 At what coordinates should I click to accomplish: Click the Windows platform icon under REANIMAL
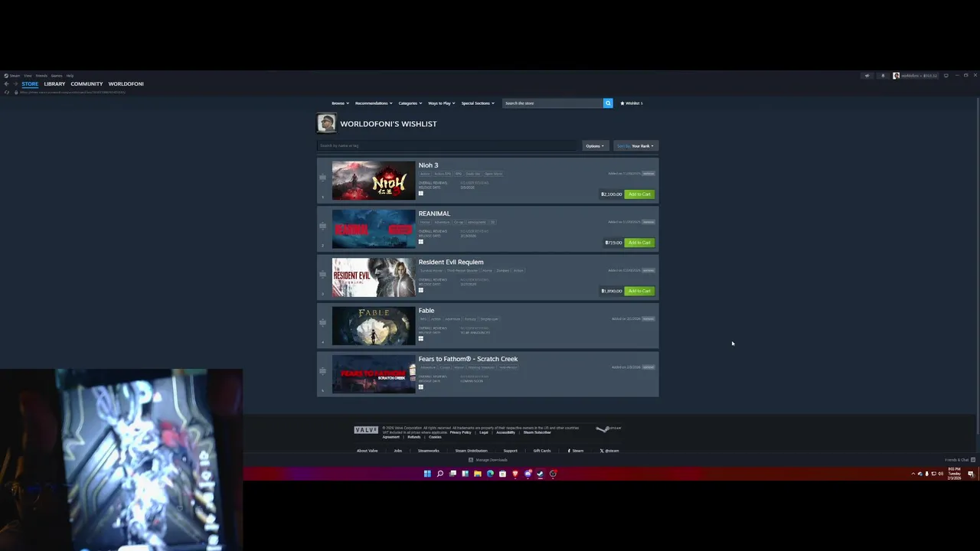[420, 242]
